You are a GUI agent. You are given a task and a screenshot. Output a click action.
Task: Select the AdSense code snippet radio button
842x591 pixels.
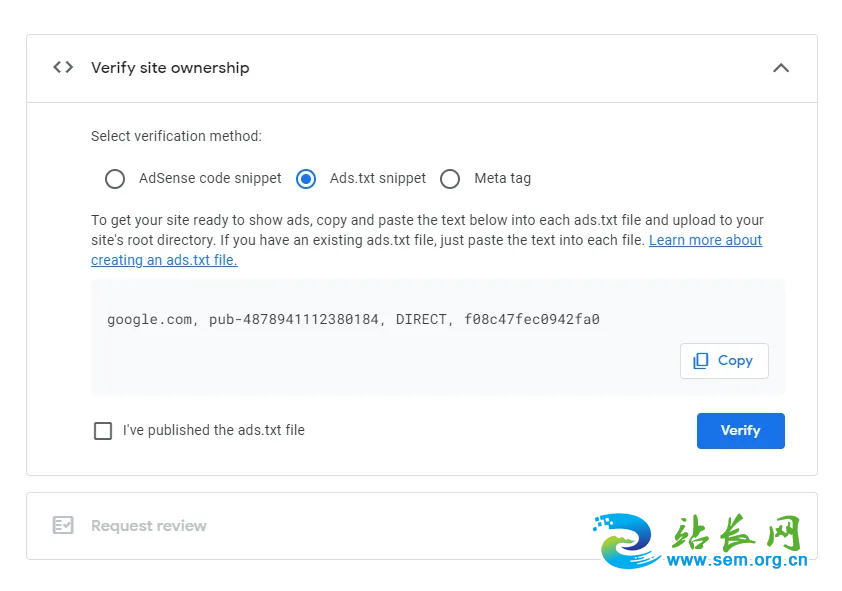click(115, 179)
